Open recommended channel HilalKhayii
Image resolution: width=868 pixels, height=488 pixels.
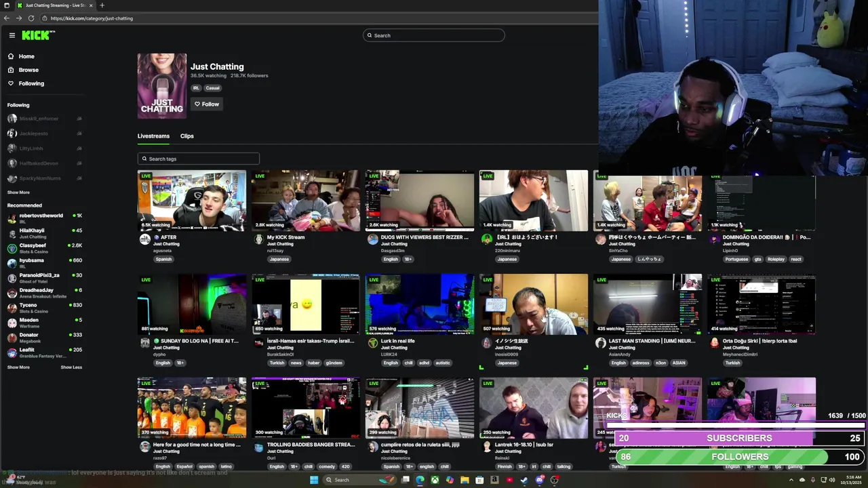pos(45,233)
